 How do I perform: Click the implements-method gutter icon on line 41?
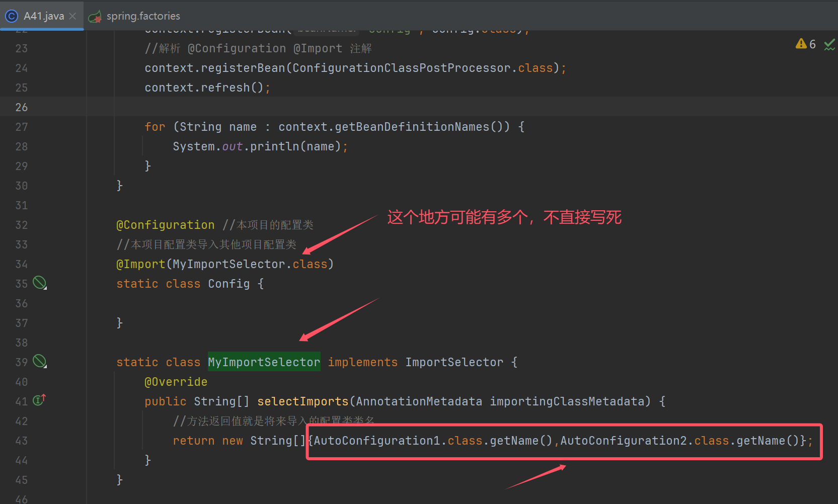point(39,400)
